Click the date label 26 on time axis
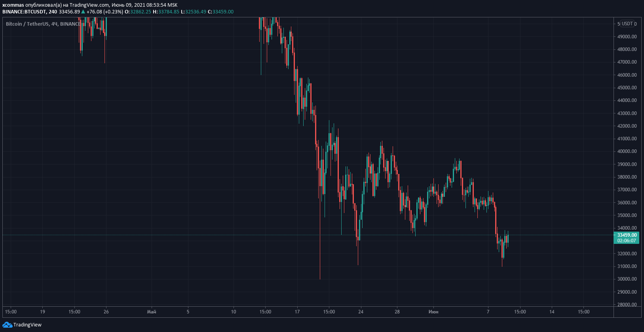Image resolution: width=644 pixels, height=332 pixels. 106,312
